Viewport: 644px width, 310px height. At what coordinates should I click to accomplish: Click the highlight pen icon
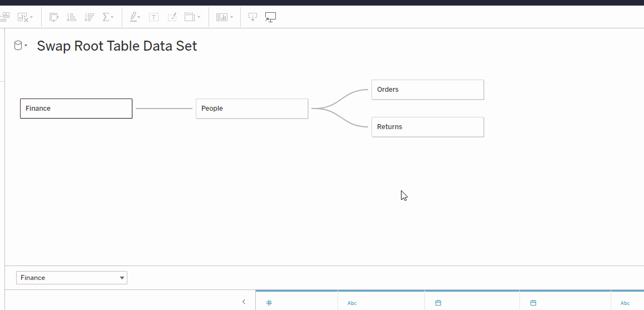(x=133, y=17)
